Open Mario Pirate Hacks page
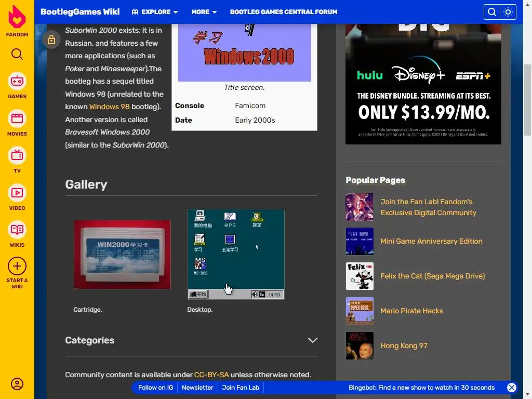532x399 pixels. click(411, 311)
